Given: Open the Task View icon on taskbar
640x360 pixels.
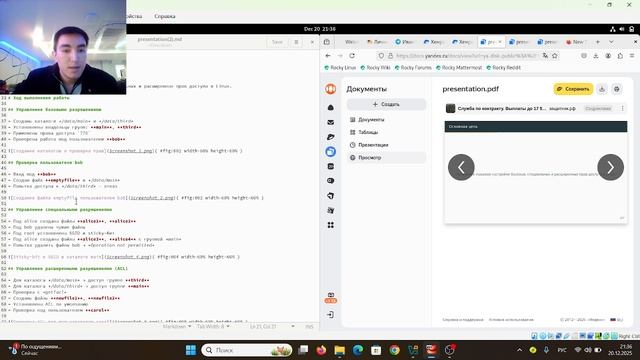Looking at the screenshot, I should click(x=303, y=350).
